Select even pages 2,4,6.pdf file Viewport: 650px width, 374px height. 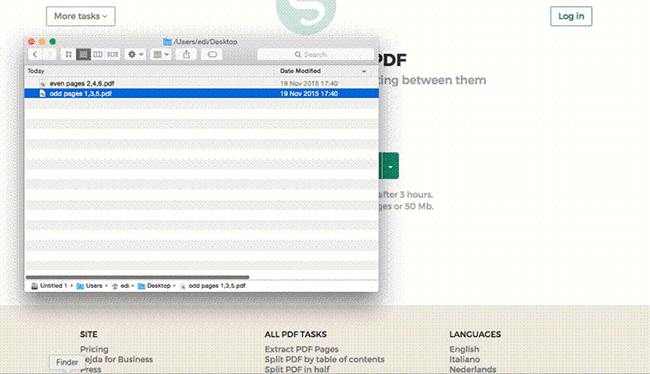(x=201, y=83)
